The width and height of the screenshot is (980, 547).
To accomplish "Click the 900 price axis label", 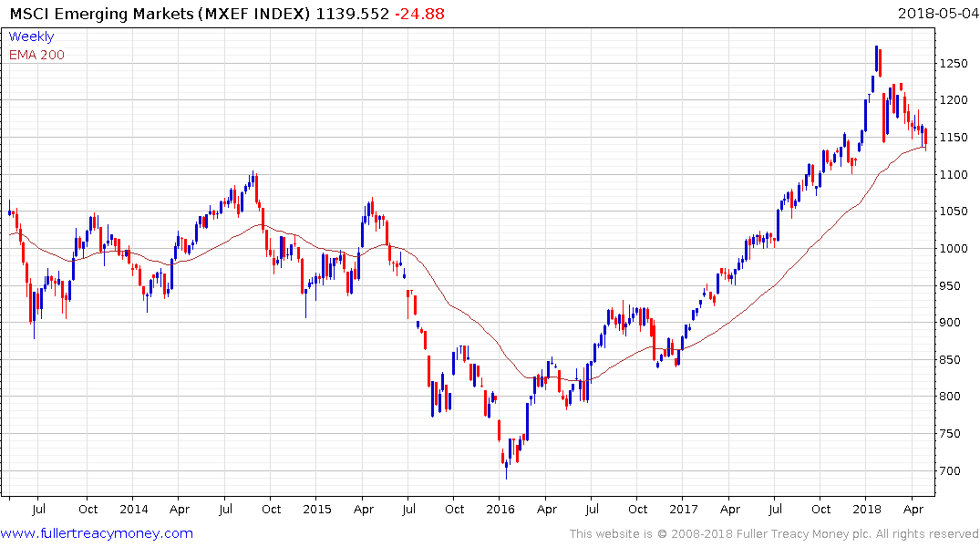I will coord(950,323).
